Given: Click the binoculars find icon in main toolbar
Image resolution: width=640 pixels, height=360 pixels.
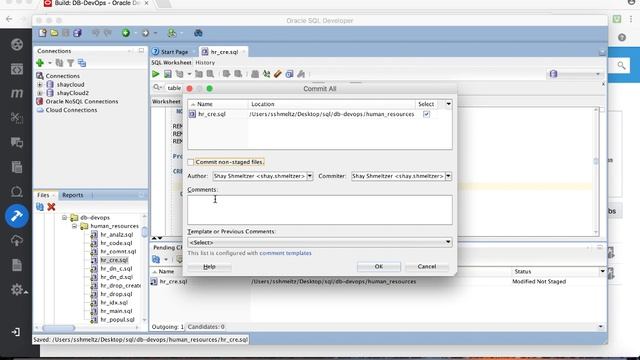Looking at the screenshot, I should [x=198, y=33].
